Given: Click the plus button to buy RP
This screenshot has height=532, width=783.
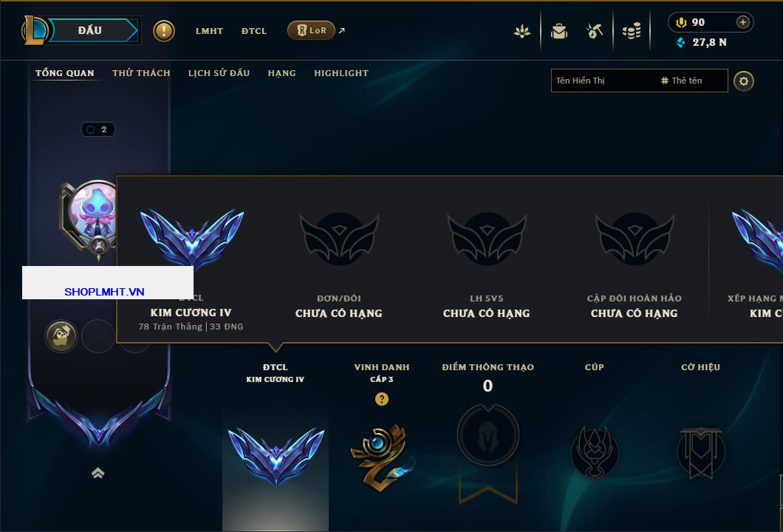Looking at the screenshot, I should 743,22.
